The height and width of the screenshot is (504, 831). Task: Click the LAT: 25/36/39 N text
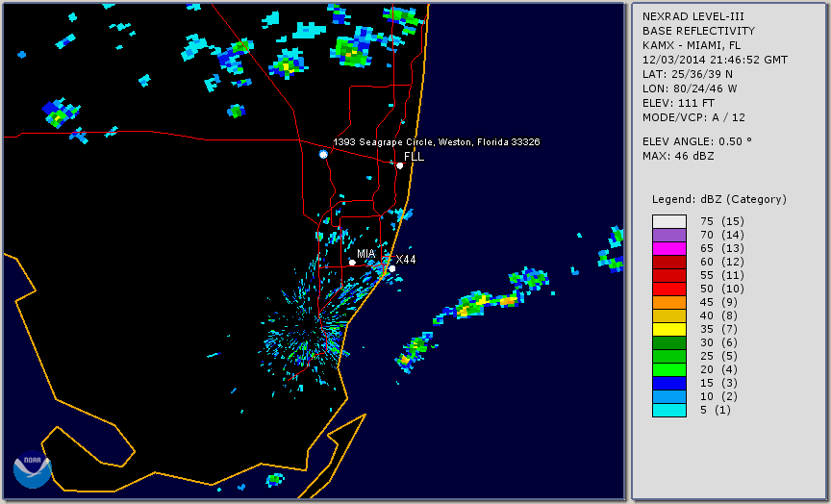(x=688, y=74)
